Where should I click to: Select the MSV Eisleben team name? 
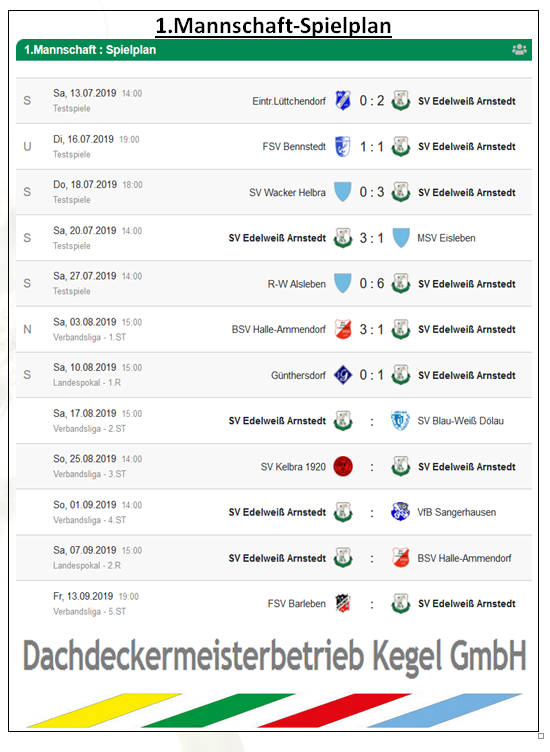point(446,238)
